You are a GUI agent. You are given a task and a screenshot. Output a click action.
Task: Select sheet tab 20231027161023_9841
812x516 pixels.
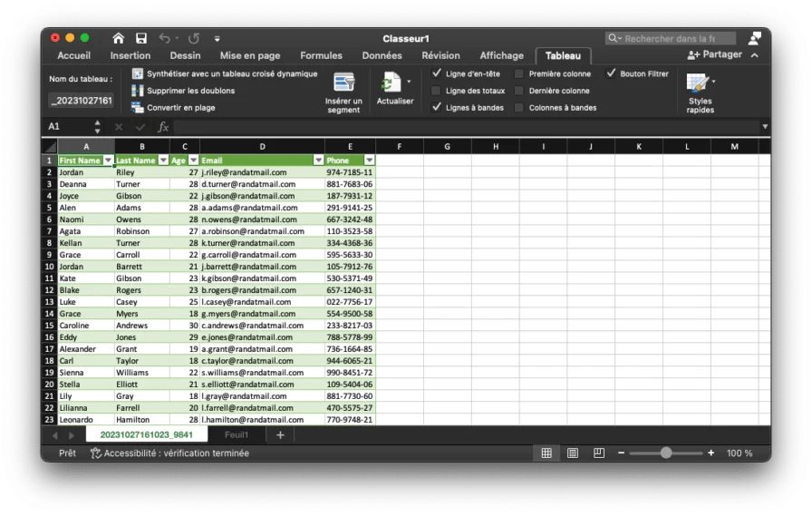pyautogui.click(x=147, y=435)
